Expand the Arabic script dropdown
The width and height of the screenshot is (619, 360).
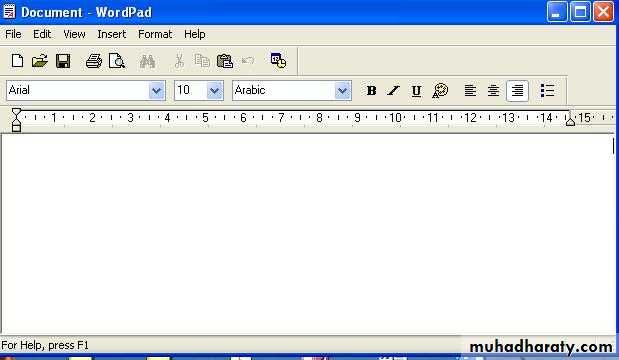343,91
